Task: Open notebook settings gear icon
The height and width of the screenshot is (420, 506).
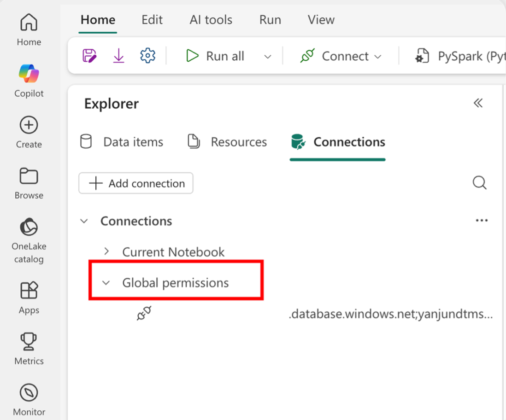Action: pos(147,56)
